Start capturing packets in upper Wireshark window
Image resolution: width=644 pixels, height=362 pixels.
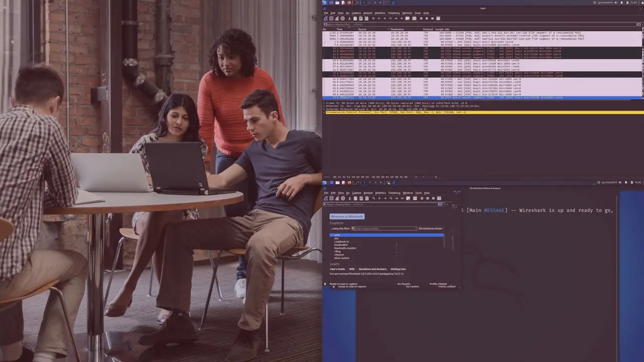point(326,19)
